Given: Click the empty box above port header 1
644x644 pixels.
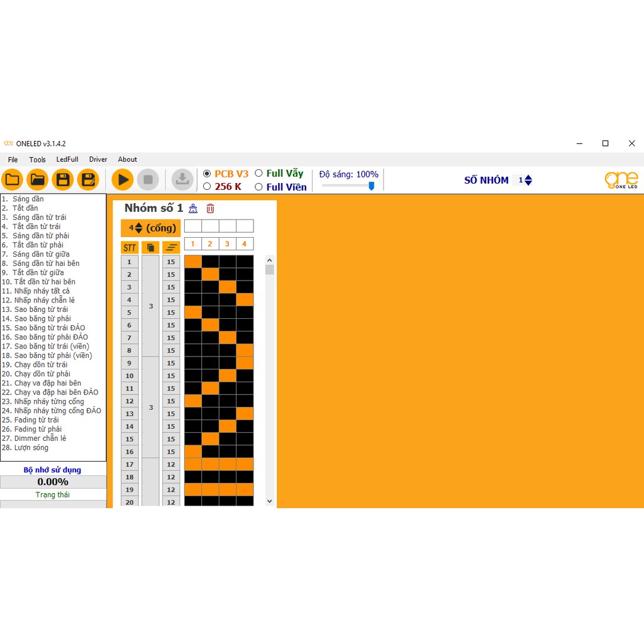Looking at the screenshot, I should pos(192,226).
